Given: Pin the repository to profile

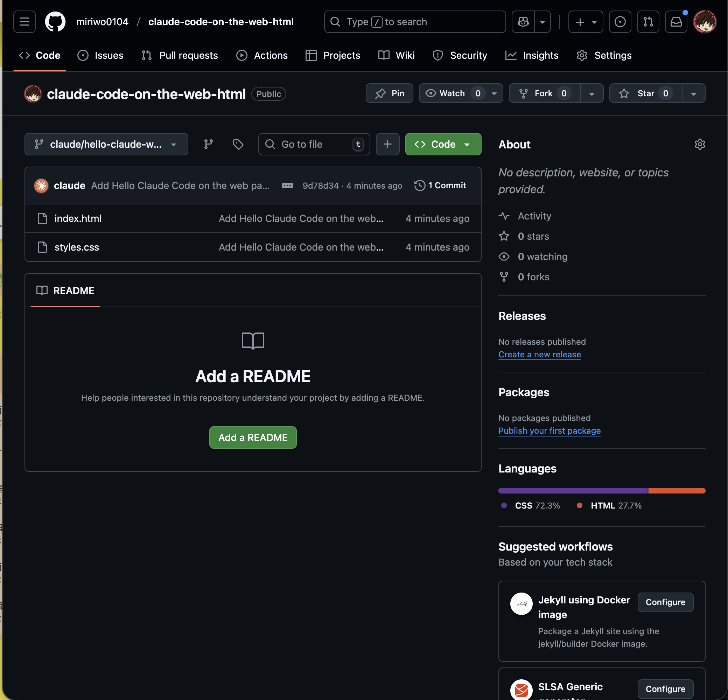Looking at the screenshot, I should (389, 93).
